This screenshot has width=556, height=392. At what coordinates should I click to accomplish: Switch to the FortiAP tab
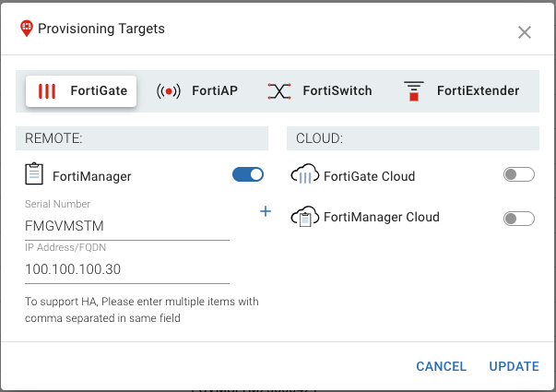tap(197, 91)
